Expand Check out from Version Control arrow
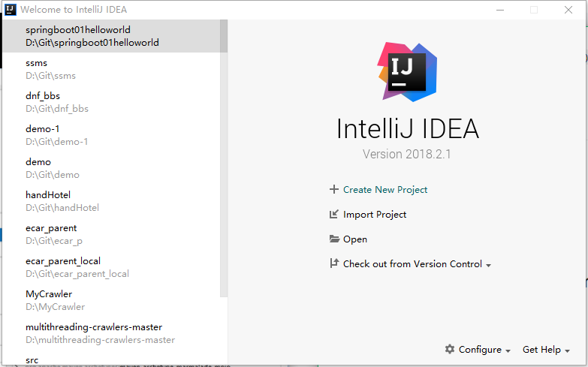 [x=489, y=265]
